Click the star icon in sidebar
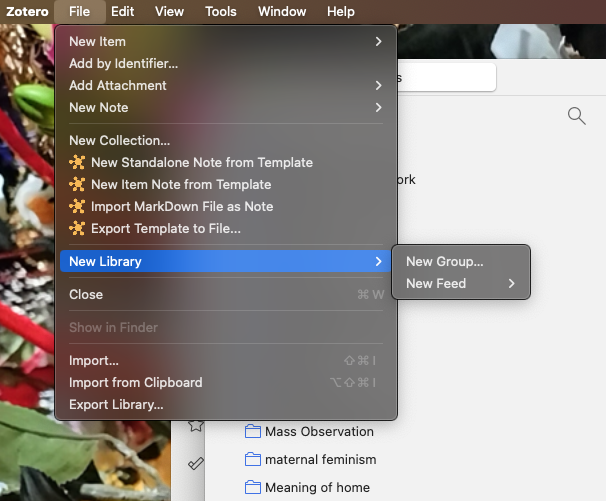The height and width of the screenshot is (501, 606). click(196, 425)
